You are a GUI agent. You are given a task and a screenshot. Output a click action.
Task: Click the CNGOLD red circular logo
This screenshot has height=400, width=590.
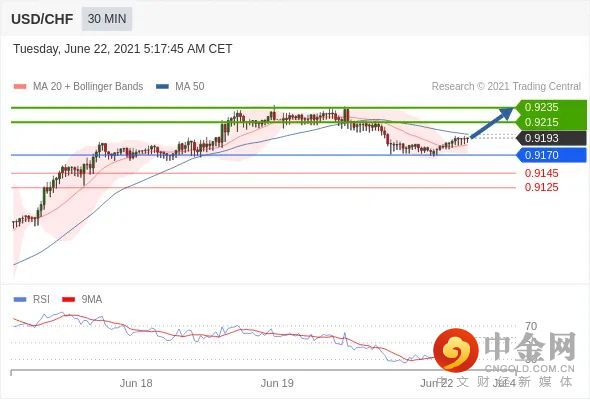point(456,350)
